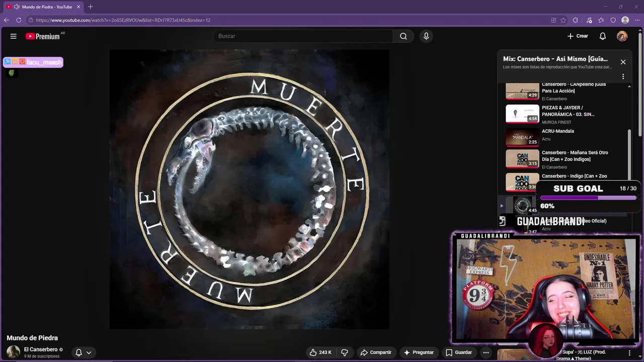Open the YouTube hamburger guide menu
The height and width of the screenshot is (362, 644).
(x=14, y=36)
